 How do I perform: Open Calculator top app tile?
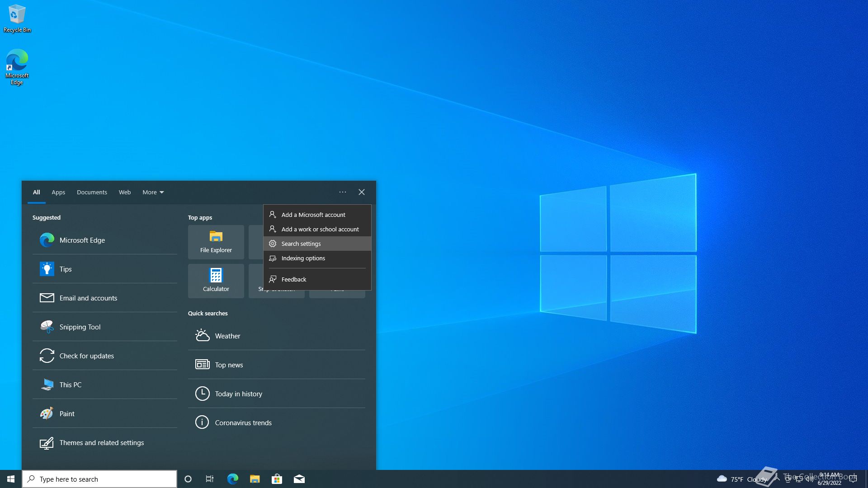click(216, 281)
